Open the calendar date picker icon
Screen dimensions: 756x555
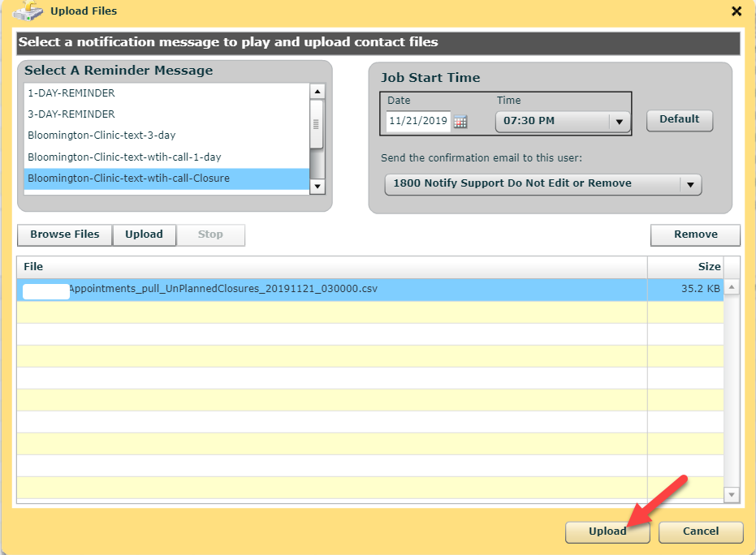pyautogui.click(x=460, y=122)
